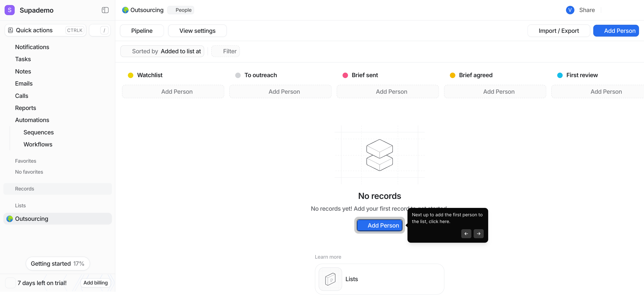Screen dimensions: 644x303
Task: Open Notes in the sidebar
Action: click(x=23, y=72)
